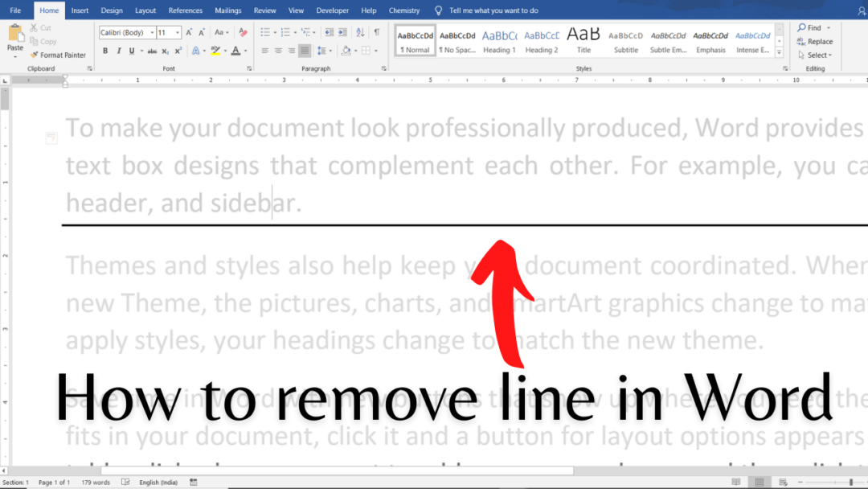The height and width of the screenshot is (489, 868).
Task: Open the font size dropdown
Action: pyautogui.click(x=177, y=32)
